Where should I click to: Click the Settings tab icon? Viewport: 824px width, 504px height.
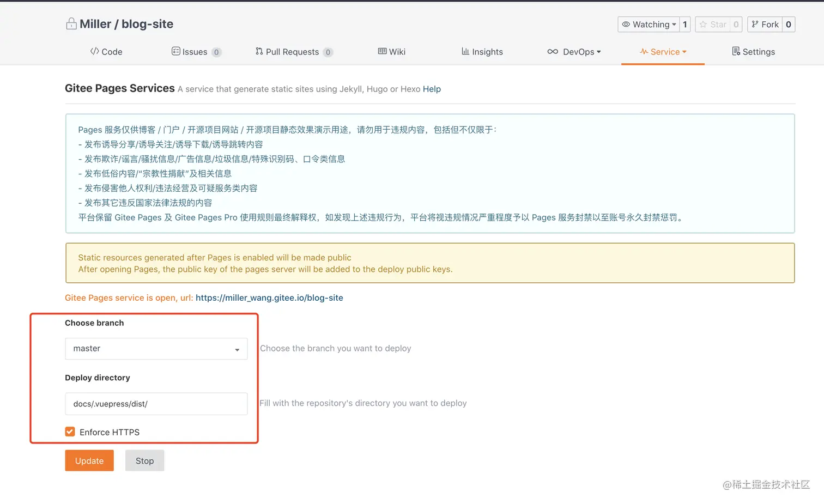[x=736, y=51]
